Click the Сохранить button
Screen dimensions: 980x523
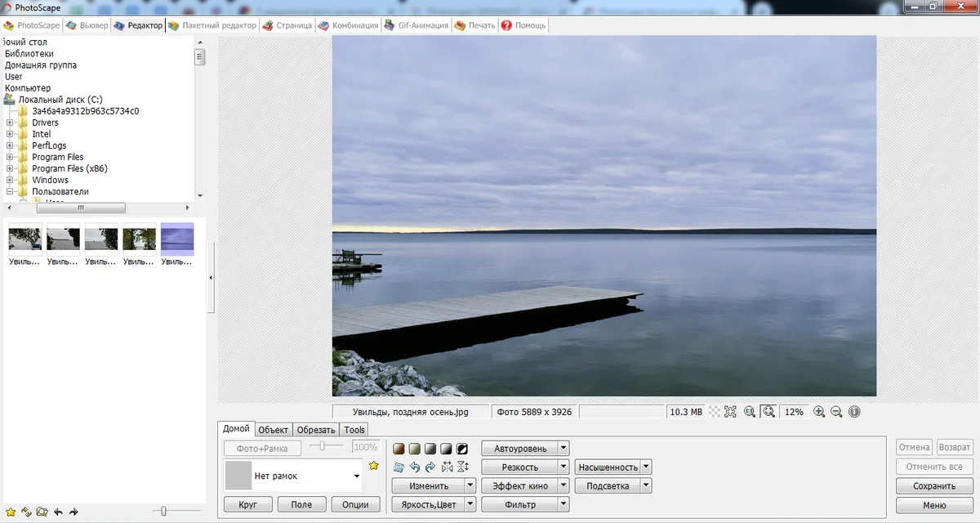point(934,486)
